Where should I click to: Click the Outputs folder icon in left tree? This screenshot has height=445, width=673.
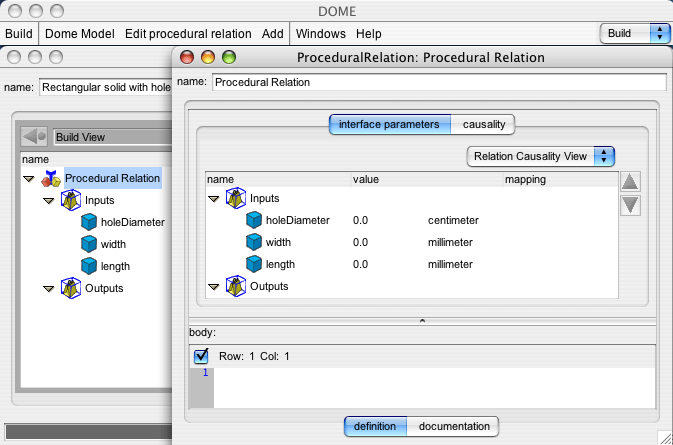pos(71,288)
